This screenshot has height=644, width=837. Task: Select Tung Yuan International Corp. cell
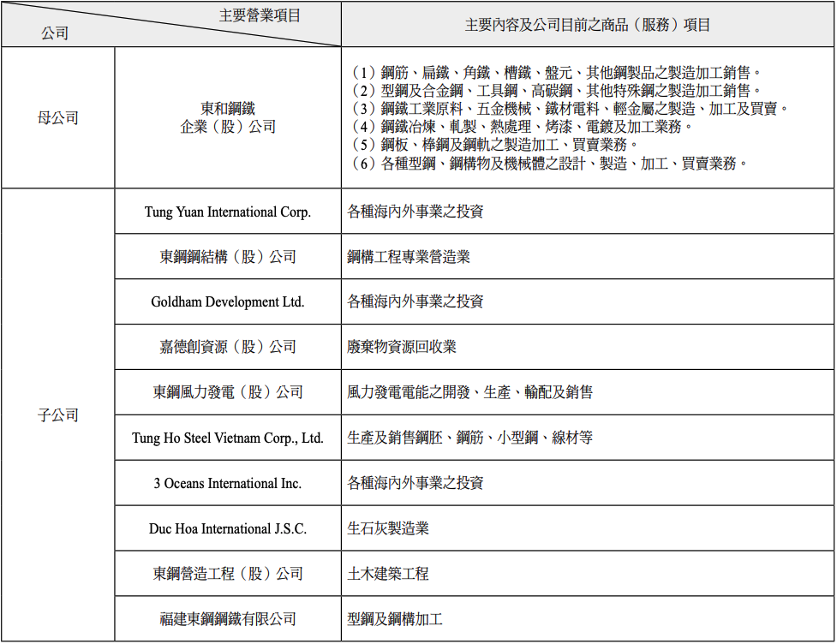click(228, 212)
